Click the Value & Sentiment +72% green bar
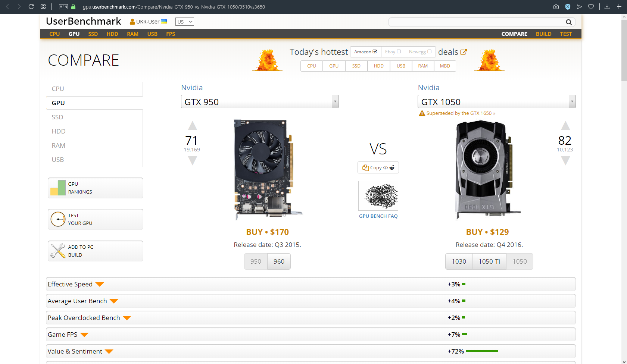 pyautogui.click(x=482, y=351)
